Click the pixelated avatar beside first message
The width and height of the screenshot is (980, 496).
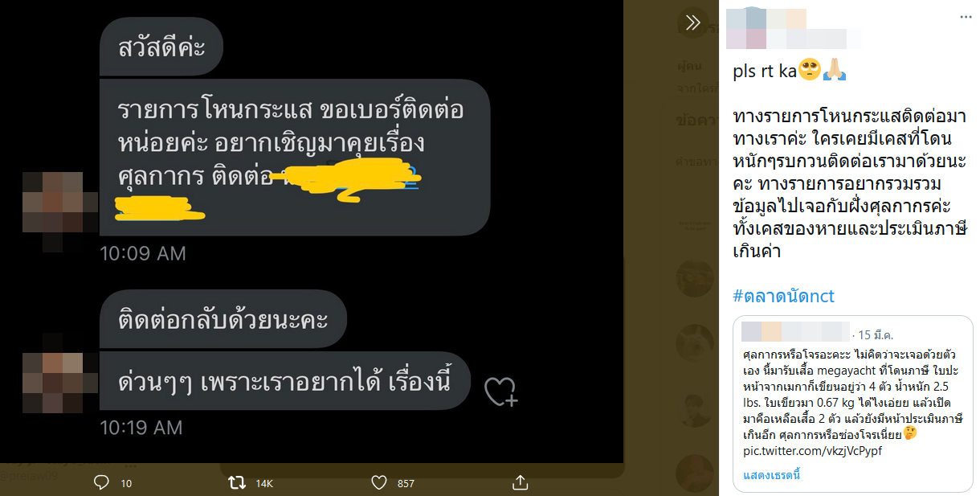coord(51,203)
